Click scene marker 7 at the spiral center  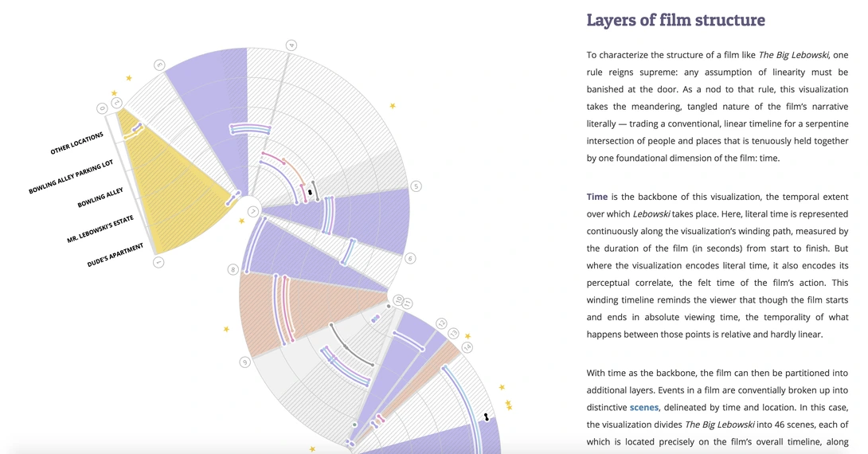click(253, 212)
